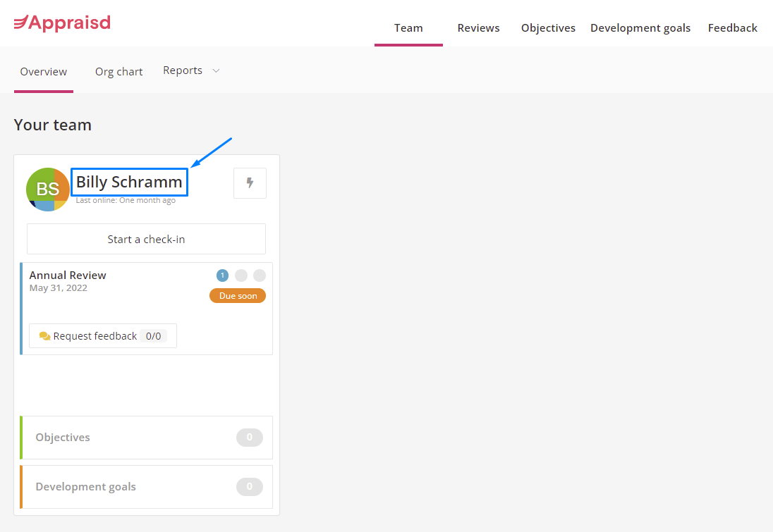This screenshot has width=773, height=532.
Task: Open the Development goals card row
Action: point(147,487)
